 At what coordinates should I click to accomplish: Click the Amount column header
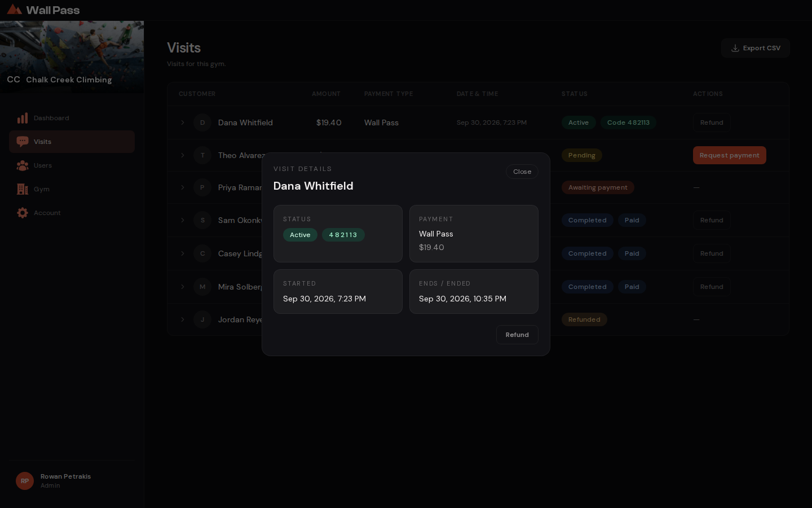click(x=326, y=94)
